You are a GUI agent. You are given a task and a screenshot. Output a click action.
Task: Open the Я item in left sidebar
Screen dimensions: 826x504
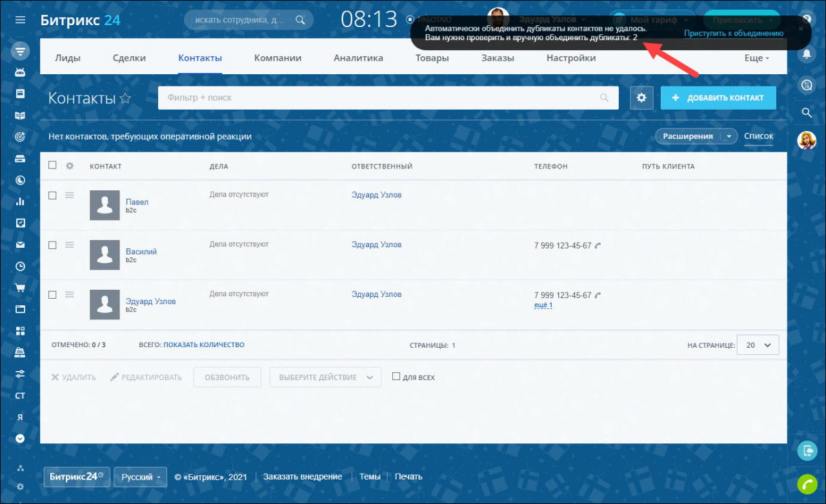click(20, 417)
